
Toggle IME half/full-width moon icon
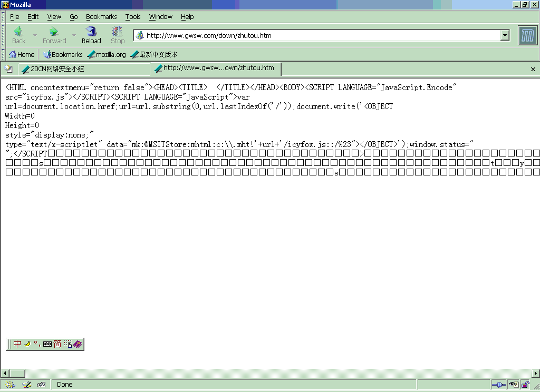(x=27, y=344)
